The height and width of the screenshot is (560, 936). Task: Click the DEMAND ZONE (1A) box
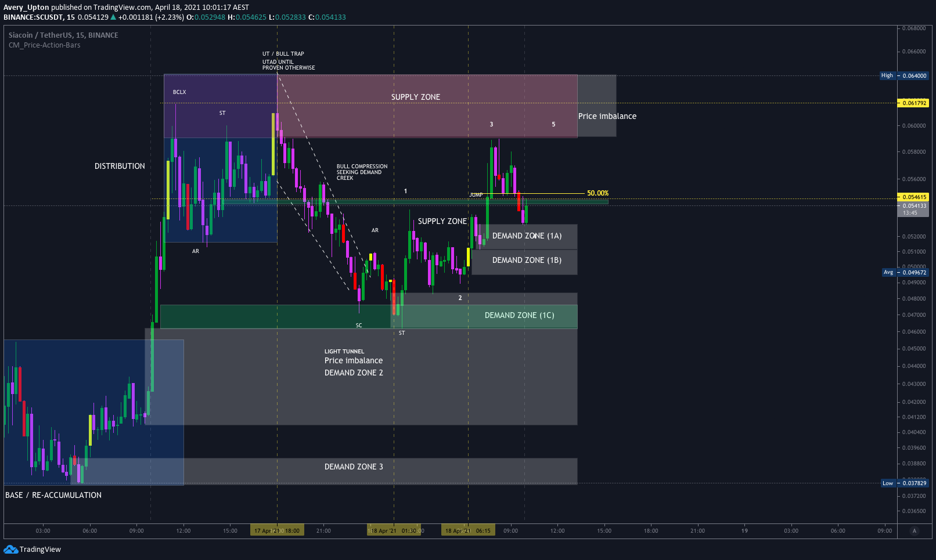point(527,236)
